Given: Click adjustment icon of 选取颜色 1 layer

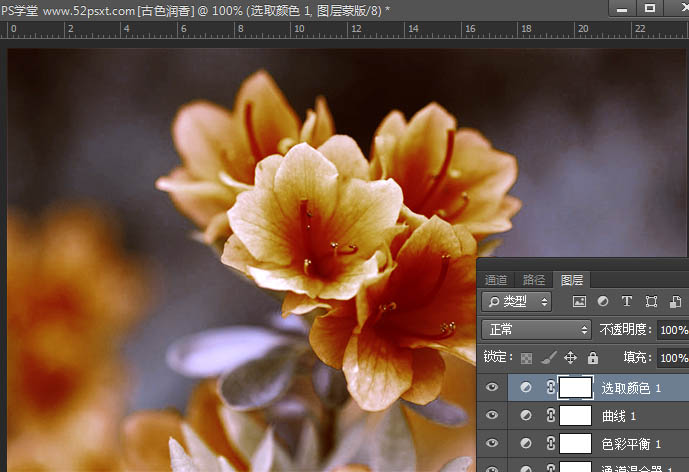Looking at the screenshot, I should [526, 387].
